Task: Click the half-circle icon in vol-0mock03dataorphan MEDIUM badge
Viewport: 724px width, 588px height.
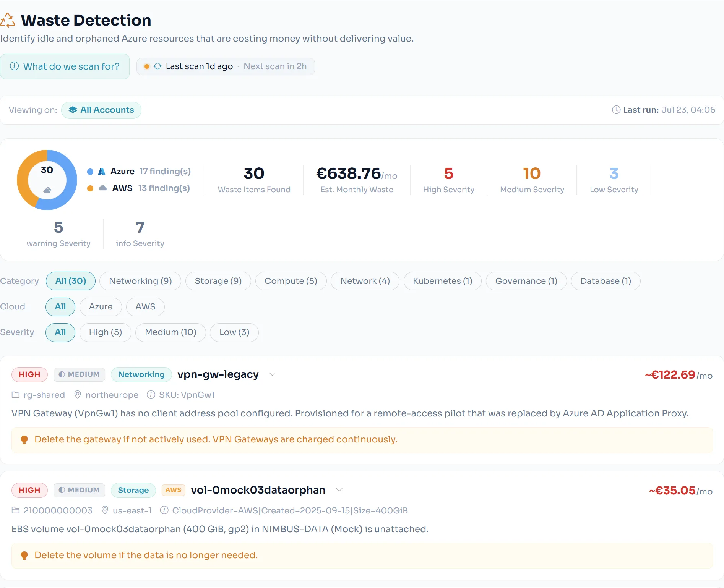Action: pos(62,490)
